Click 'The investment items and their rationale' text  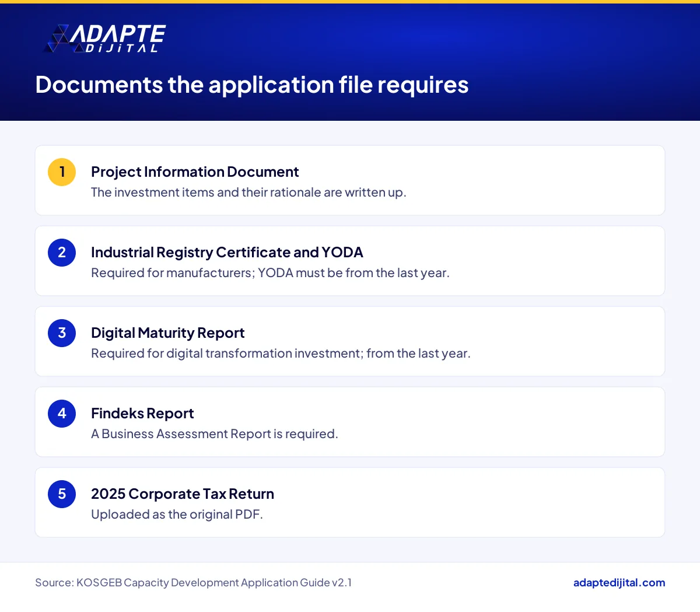point(207,193)
